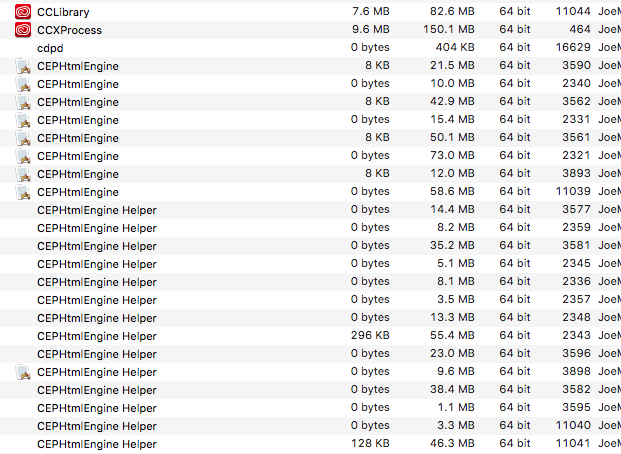Screen dimensions: 621x454
Task: Click the icon of CEPHtmlEngine with PID 3893
Action: [x=23, y=174]
